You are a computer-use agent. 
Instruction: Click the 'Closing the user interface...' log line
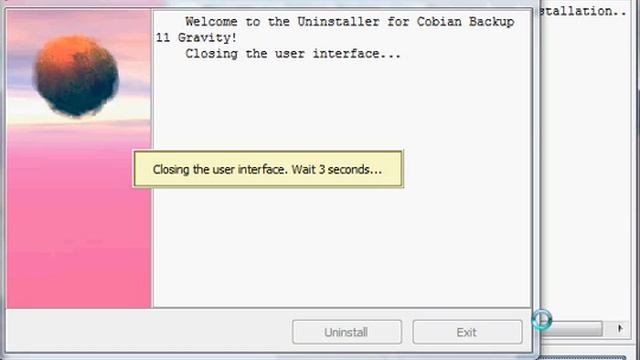(x=293, y=54)
